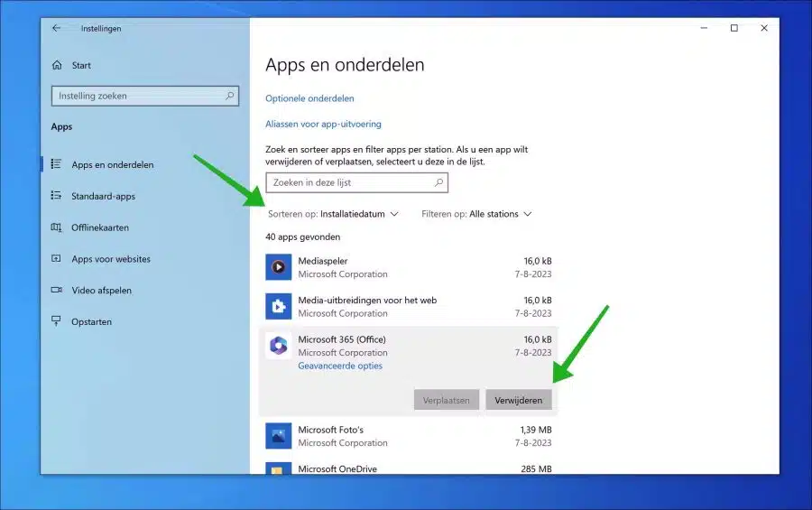The height and width of the screenshot is (510, 812).
Task: Click the Verwijderen button
Action: pos(519,400)
